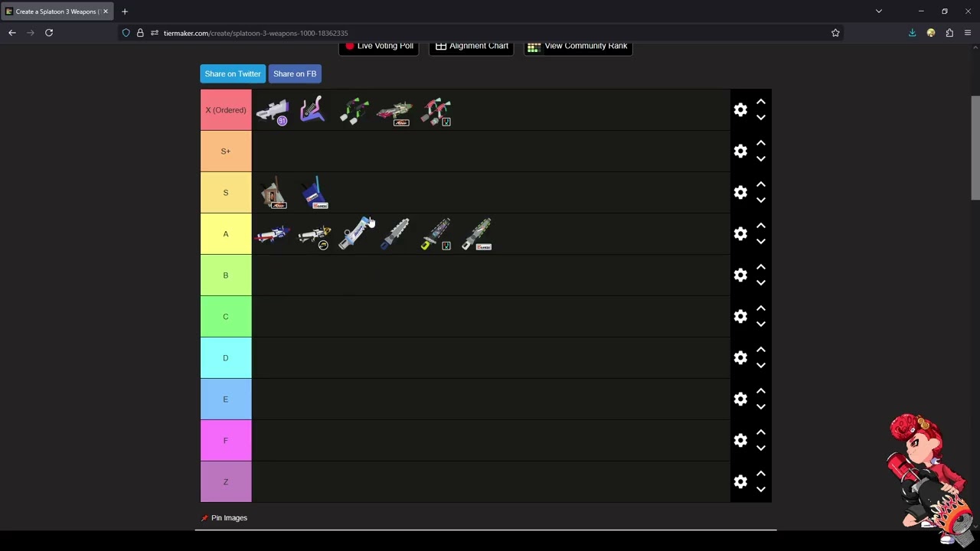
Task: Select first weapon in X (Ordered) tier
Action: click(273, 111)
